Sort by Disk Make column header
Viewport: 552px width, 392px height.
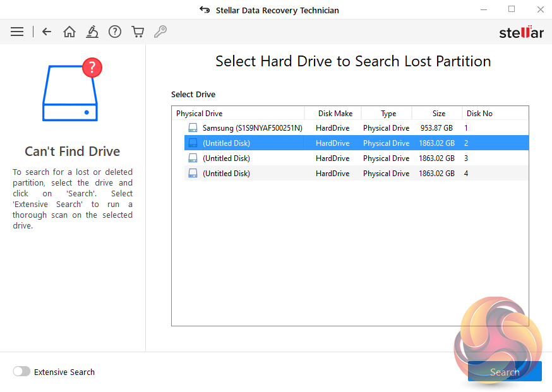pyautogui.click(x=335, y=114)
